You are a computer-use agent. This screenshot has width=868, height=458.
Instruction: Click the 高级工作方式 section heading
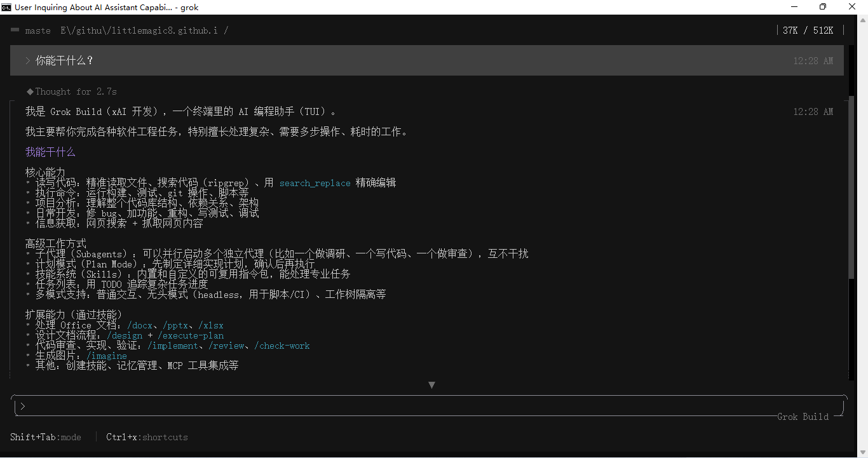tap(55, 243)
